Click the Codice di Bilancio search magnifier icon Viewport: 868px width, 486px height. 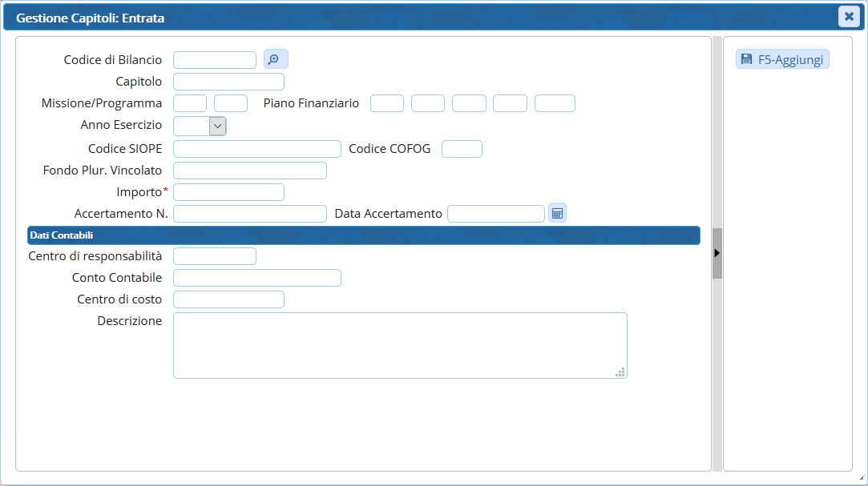[275, 59]
